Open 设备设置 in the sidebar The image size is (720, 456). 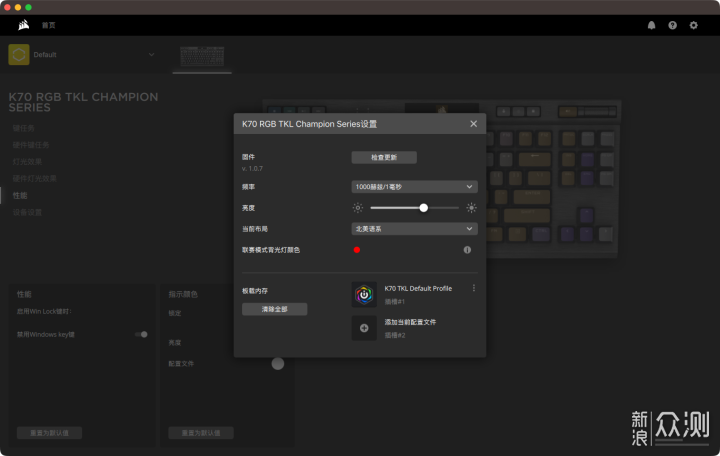(x=27, y=212)
